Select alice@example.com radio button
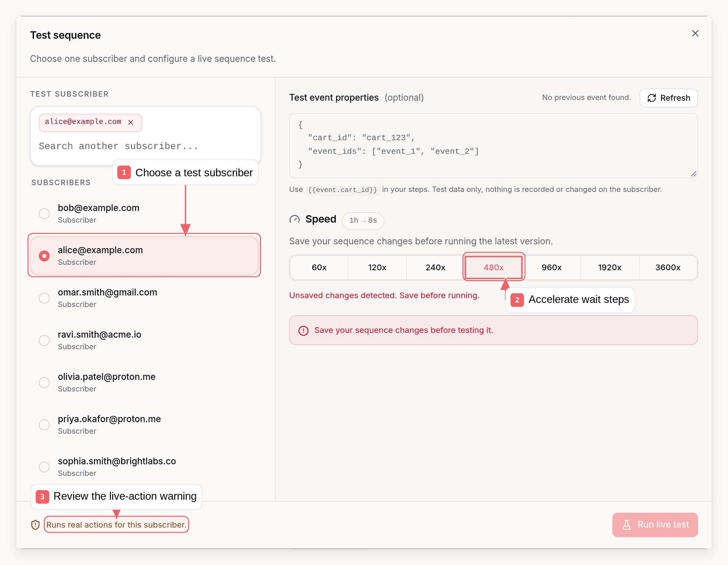 pos(44,256)
